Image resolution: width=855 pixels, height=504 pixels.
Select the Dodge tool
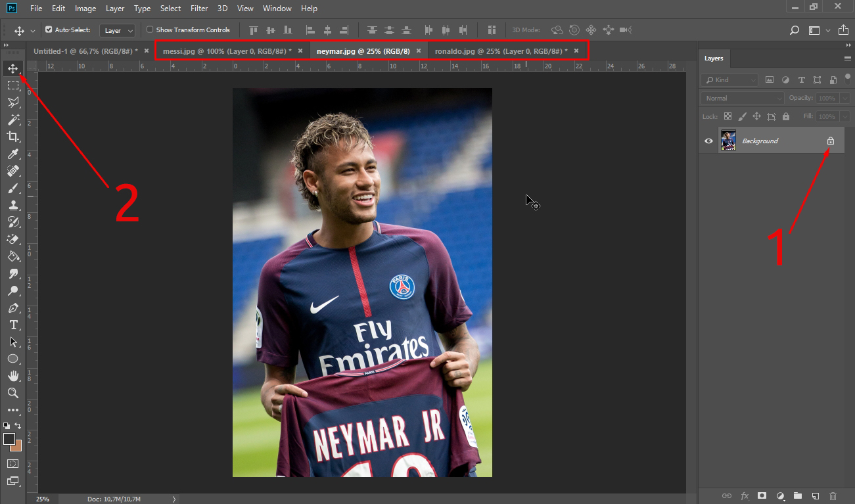point(12,290)
